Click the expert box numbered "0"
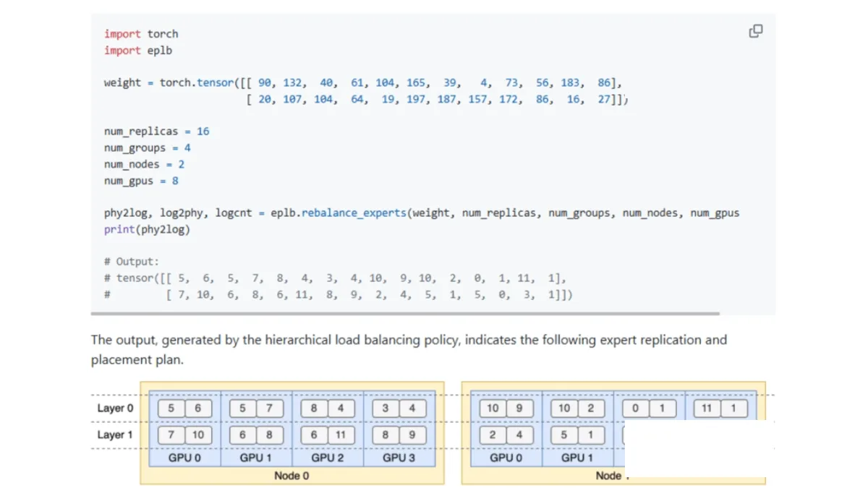This screenshot has width=868, height=488. [x=635, y=408]
